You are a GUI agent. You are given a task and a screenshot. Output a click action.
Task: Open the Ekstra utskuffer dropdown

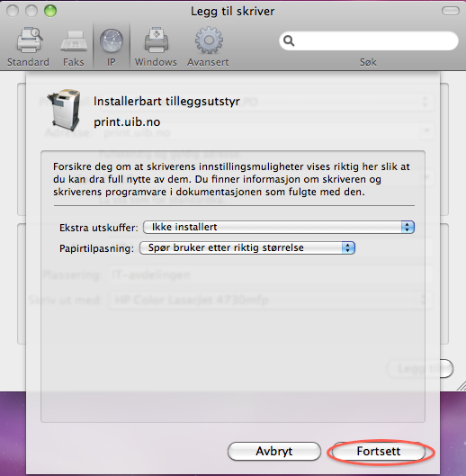point(279,227)
